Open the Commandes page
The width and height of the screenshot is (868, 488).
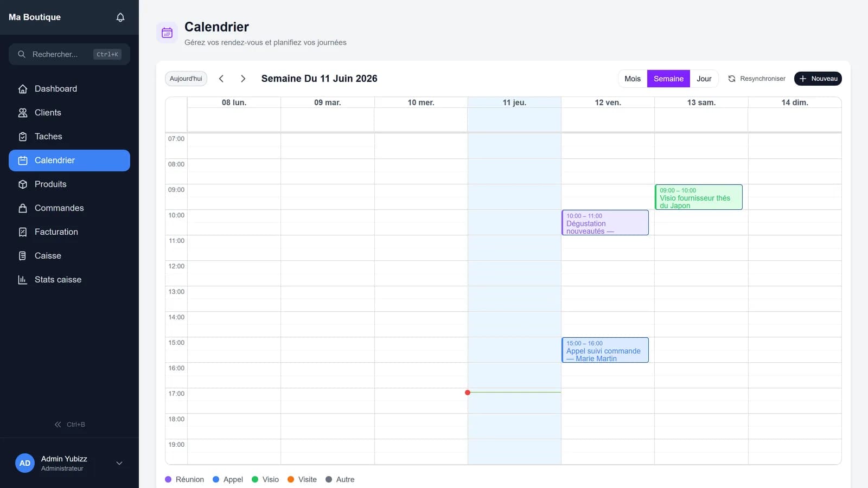pos(69,208)
